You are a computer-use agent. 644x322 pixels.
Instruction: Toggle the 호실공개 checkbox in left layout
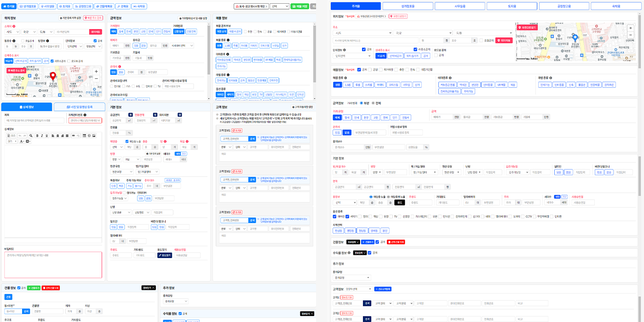pos(23,41)
